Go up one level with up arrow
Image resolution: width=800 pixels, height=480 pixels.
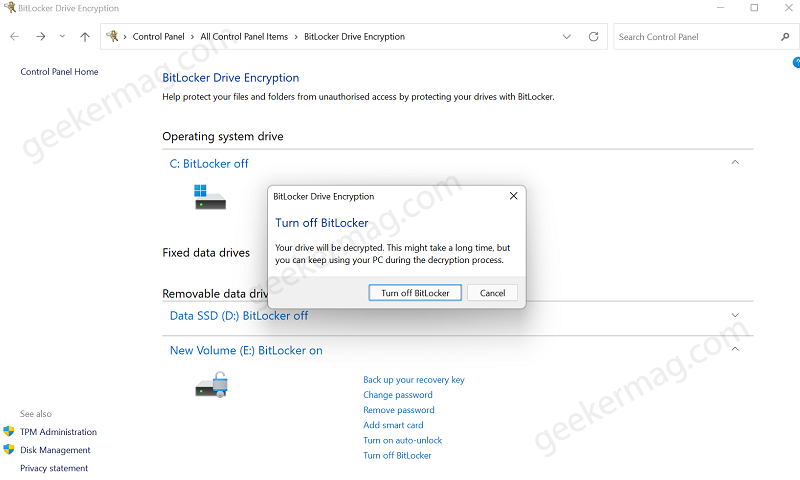85,37
